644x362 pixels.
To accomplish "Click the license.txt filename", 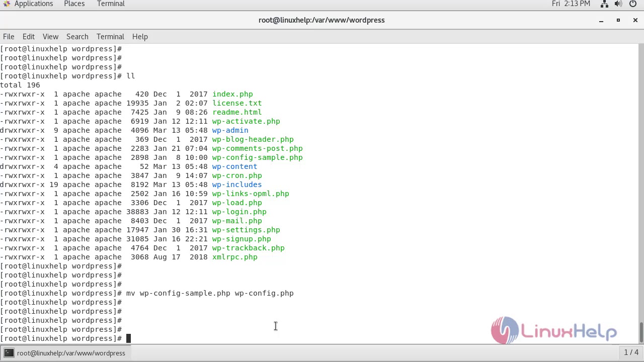I will 237,103.
